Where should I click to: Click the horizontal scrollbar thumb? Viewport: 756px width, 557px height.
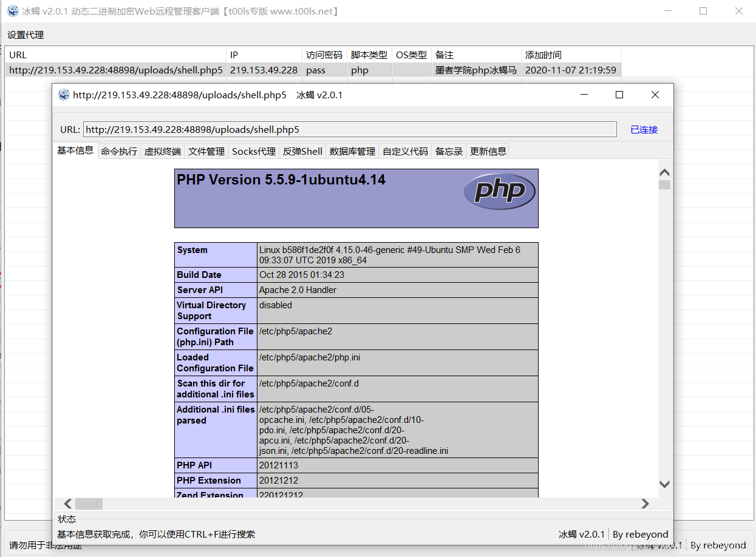point(89,504)
